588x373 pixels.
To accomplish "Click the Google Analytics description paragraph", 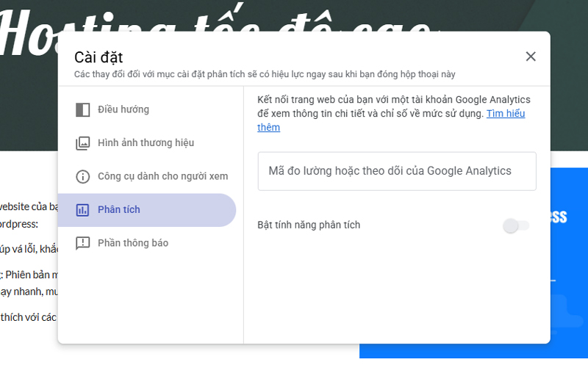I will tap(394, 114).
